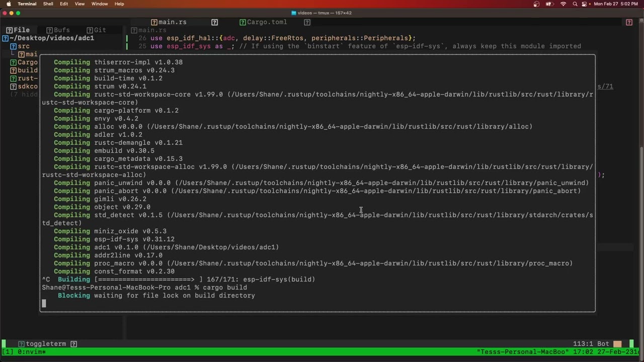Open the Cargo entry in the file tree
Viewport: 644px width, 362px height.
coord(24,62)
